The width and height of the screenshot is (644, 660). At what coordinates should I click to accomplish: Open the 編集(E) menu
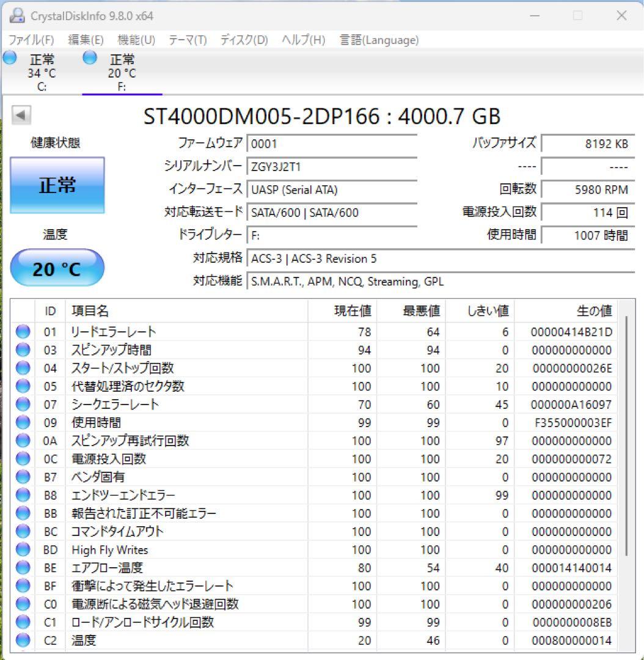tap(86, 40)
